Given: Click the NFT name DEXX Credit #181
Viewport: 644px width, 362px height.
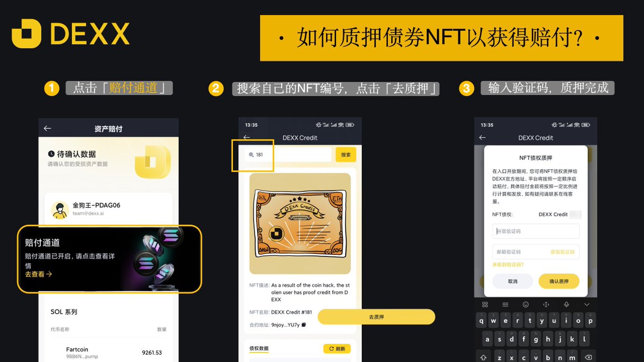Looking at the screenshot, I should tap(291, 312).
